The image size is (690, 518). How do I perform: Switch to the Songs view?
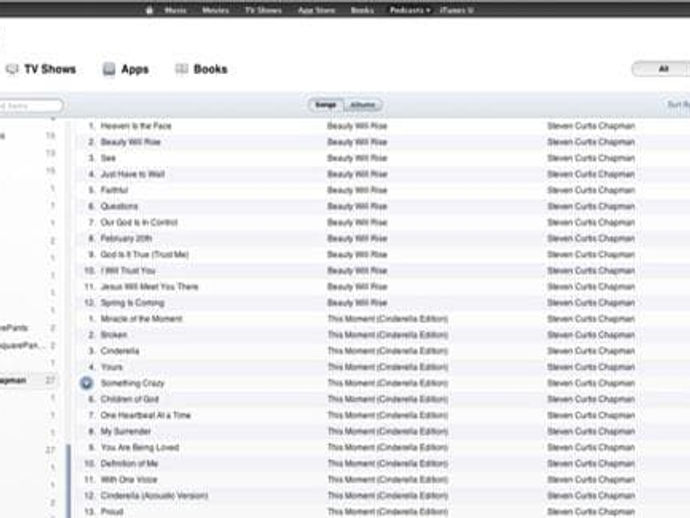tap(326, 105)
